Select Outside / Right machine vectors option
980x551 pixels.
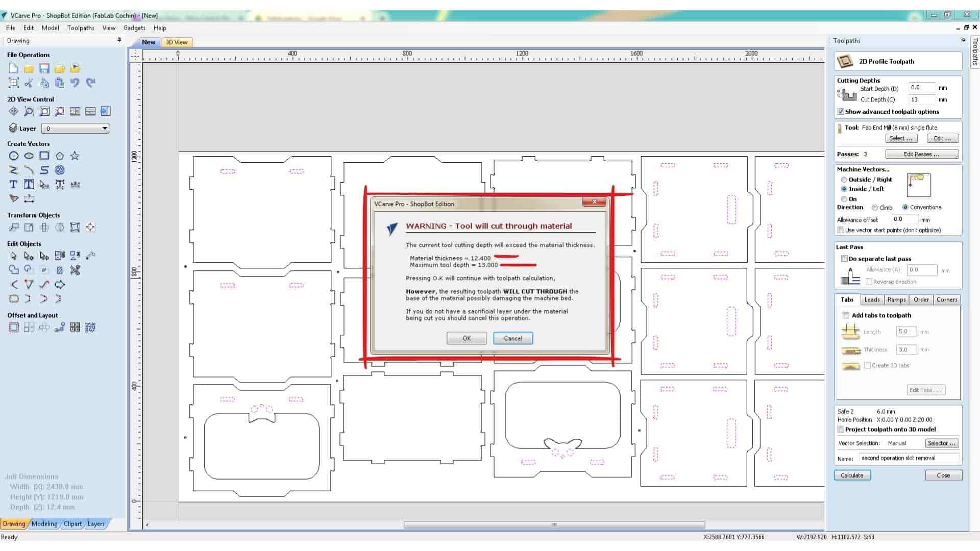844,180
